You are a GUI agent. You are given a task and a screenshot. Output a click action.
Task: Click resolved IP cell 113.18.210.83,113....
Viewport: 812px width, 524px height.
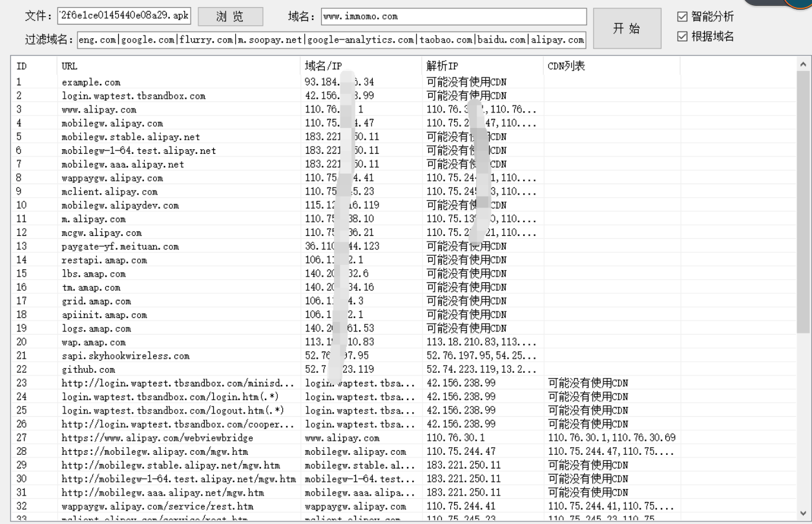[x=481, y=342]
